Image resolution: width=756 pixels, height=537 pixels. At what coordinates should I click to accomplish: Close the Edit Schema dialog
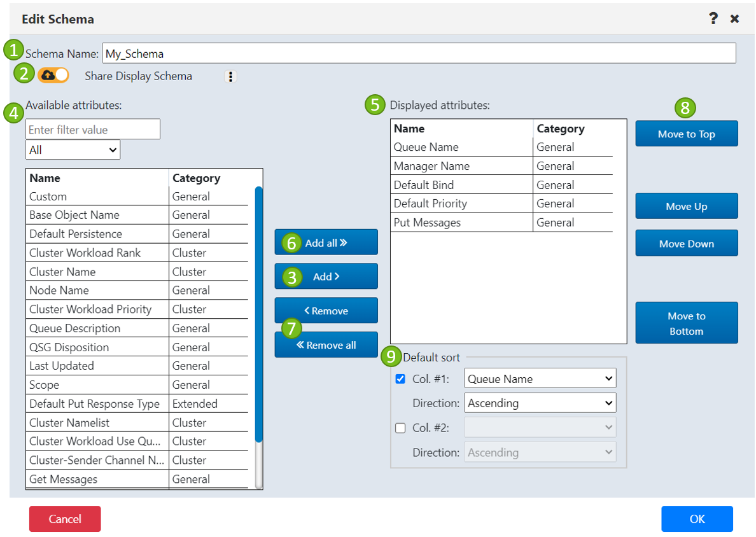click(x=734, y=19)
